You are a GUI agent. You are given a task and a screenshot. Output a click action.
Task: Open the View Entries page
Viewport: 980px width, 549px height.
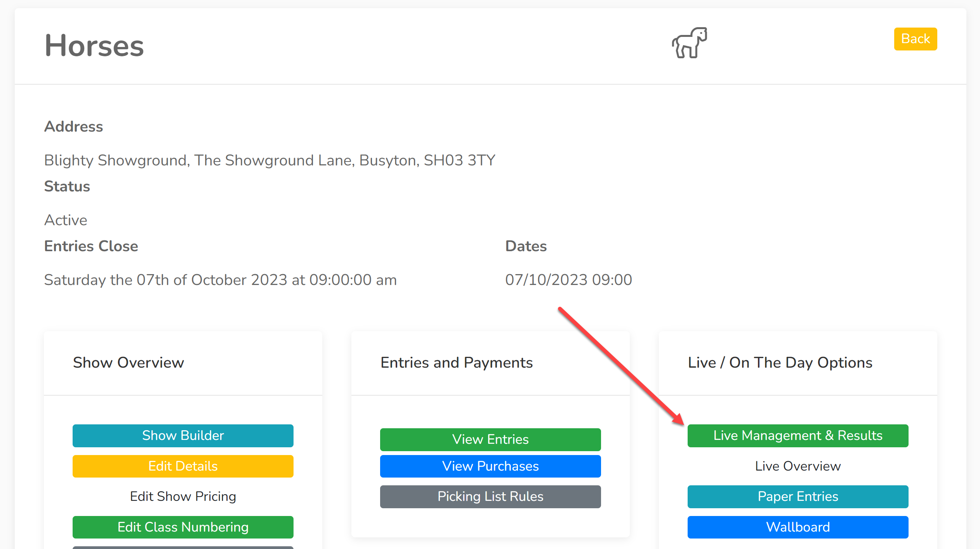[490, 440]
